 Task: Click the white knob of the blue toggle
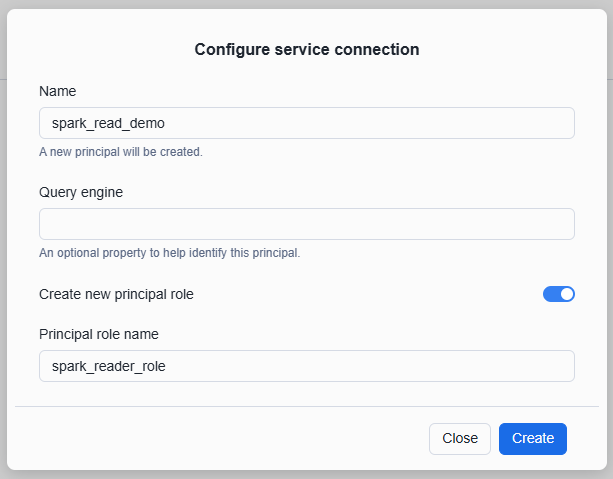click(567, 294)
